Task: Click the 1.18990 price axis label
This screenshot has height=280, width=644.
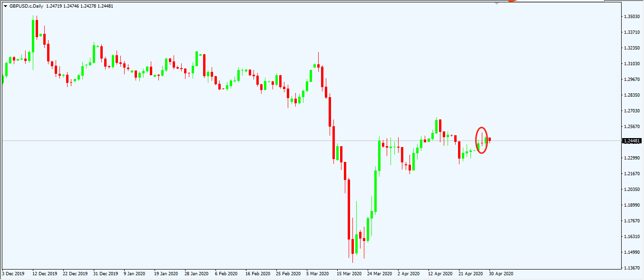Action: click(x=632, y=205)
